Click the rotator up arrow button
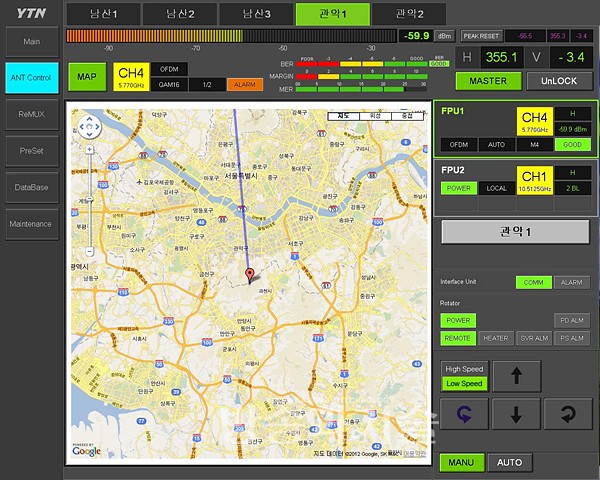 [517, 376]
